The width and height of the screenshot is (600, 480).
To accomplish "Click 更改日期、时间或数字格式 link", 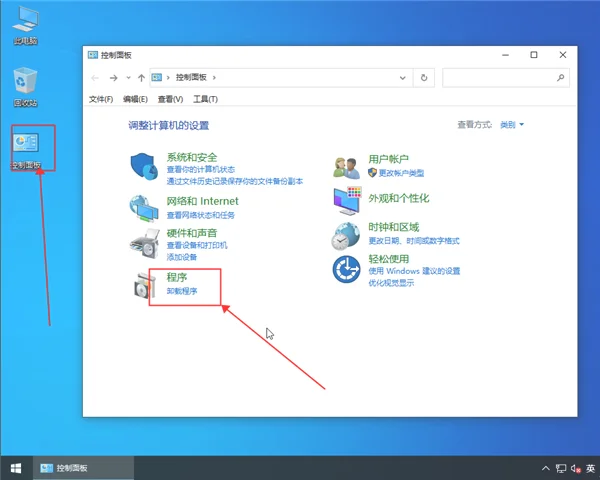I will [414, 241].
